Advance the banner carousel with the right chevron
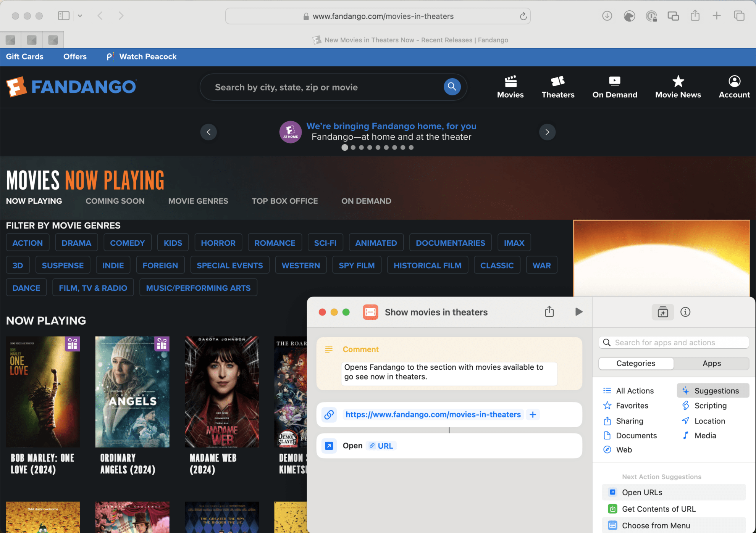 point(547,132)
